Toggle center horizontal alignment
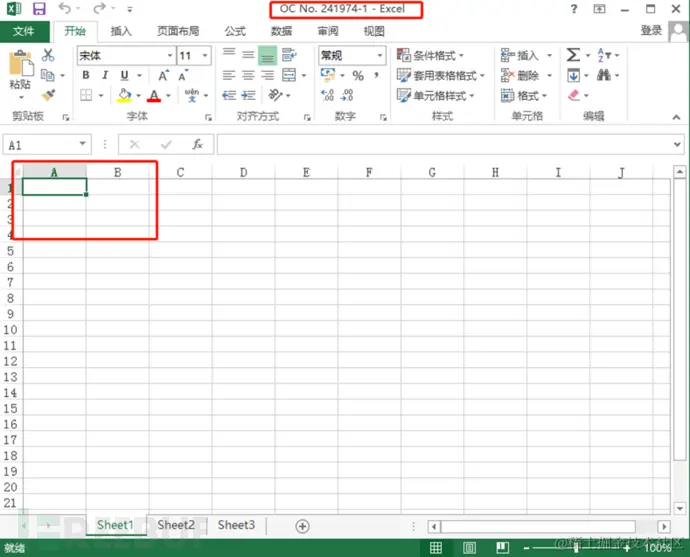This screenshot has width=690, height=557. pos(248,75)
